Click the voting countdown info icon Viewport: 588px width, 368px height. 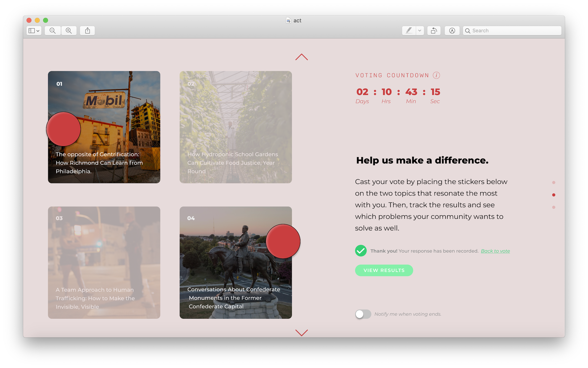point(437,76)
